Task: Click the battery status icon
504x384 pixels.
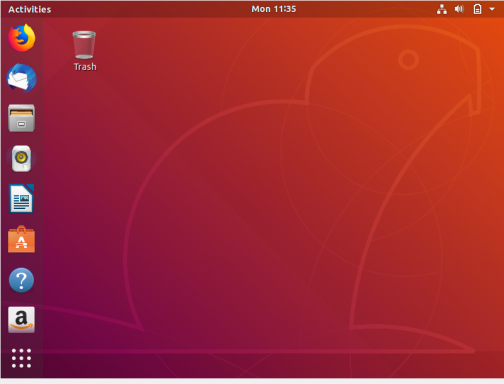Action: [x=477, y=9]
